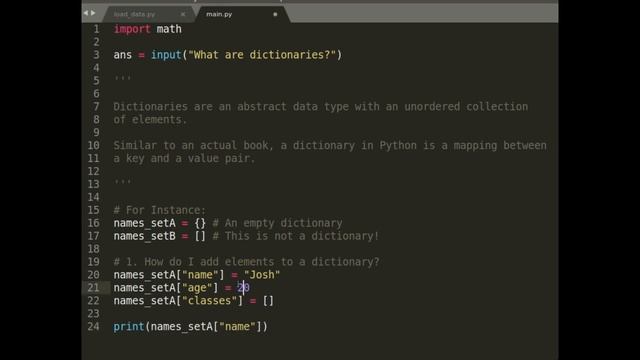The width and height of the screenshot is (640, 360).
Task: Click the "classes" key on line 22
Action: point(209,301)
